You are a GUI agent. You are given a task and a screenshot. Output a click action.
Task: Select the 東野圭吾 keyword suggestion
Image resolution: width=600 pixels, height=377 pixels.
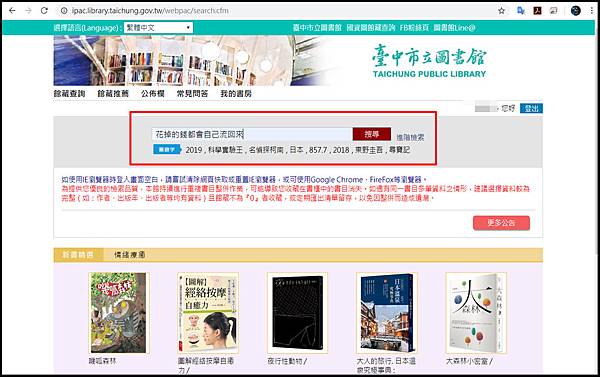369,150
